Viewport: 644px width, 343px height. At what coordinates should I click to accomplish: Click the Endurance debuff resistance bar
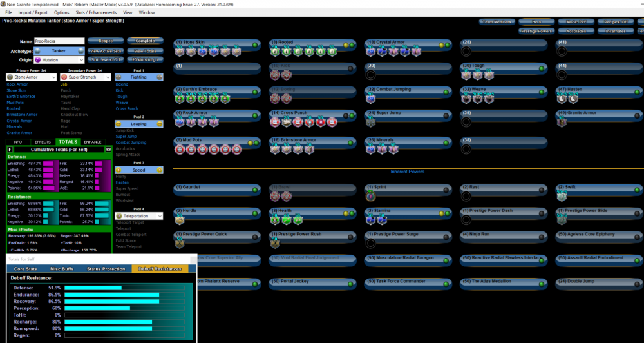[x=111, y=295]
